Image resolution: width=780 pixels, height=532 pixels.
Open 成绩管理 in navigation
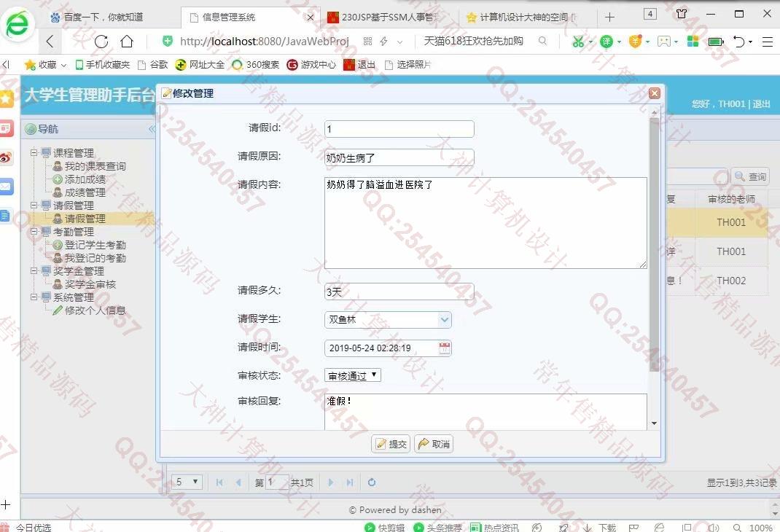coord(85,192)
